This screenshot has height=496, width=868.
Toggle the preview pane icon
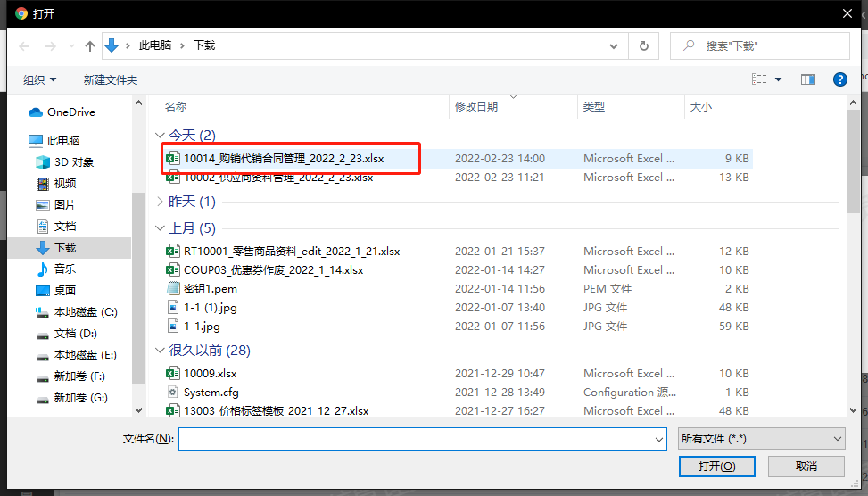tap(808, 79)
